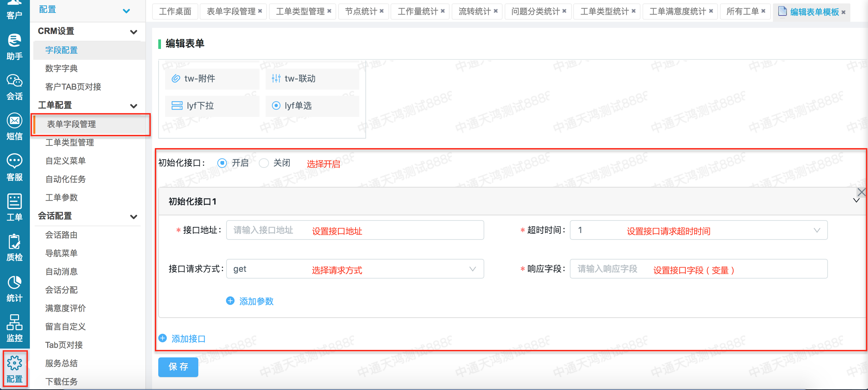Switch to the 工作桌面 tab
Viewport: 868px width, 390px height.
(x=175, y=11)
